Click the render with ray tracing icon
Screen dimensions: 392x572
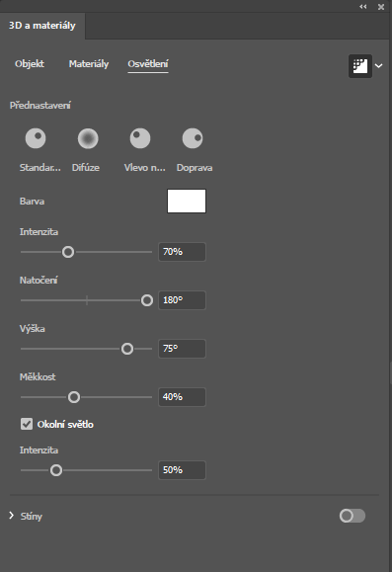click(x=360, y=66)
